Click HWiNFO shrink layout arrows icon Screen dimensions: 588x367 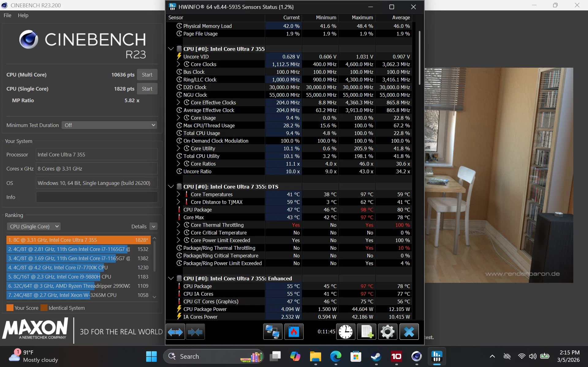195,332
